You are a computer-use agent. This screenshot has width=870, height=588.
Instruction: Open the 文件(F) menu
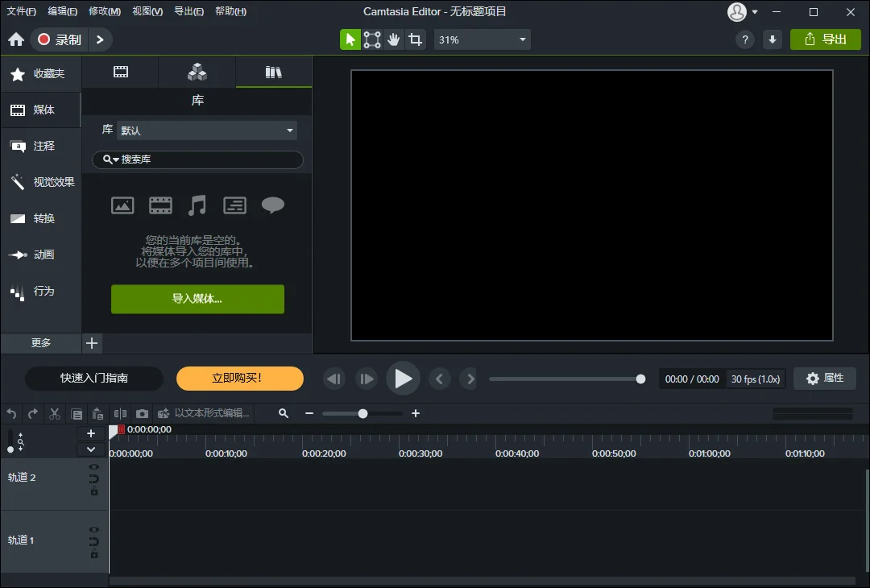pos(22,11)
